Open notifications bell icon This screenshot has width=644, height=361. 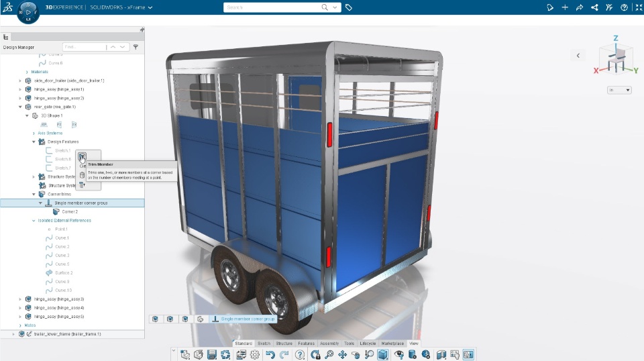coord(550,7)
